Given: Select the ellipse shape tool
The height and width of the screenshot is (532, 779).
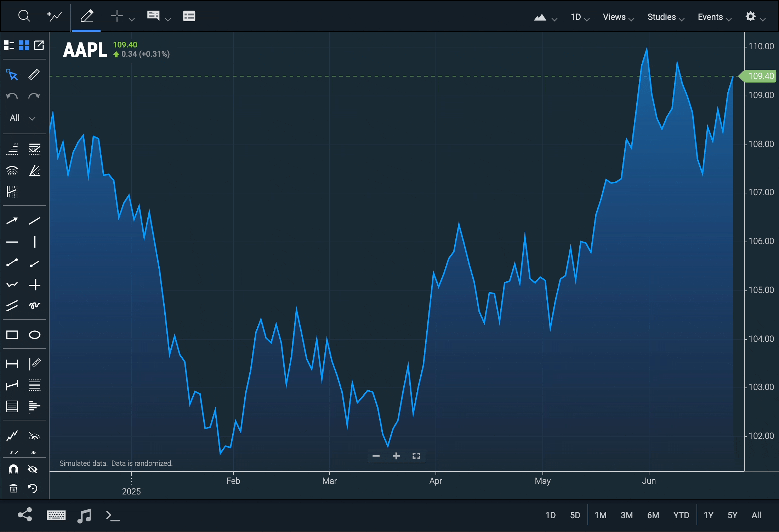Looking at the screenshot, I should (x=35, y=335).
